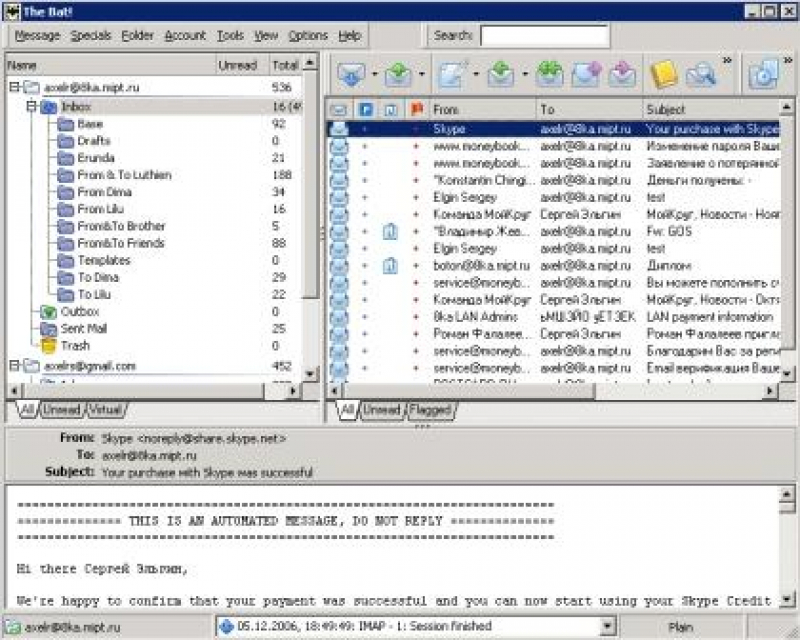Open the status bar connection log dropdown

(607, 626)
